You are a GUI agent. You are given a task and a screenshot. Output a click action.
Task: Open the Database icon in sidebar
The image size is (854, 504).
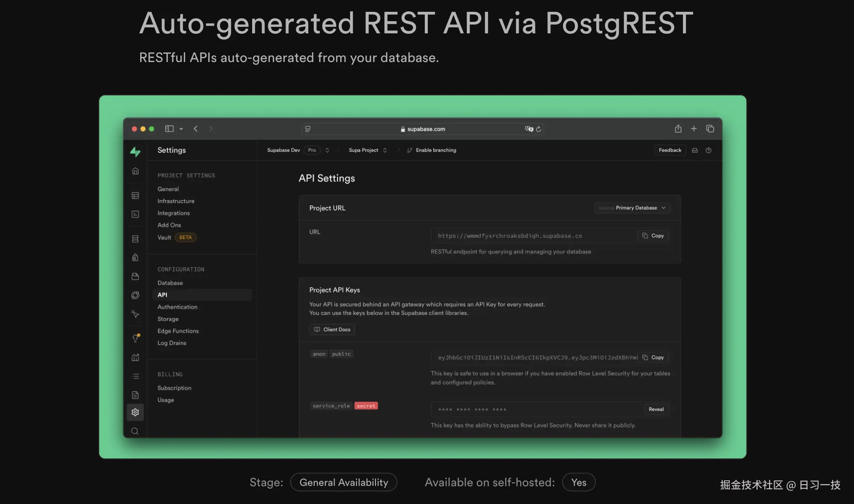point(135,239)
